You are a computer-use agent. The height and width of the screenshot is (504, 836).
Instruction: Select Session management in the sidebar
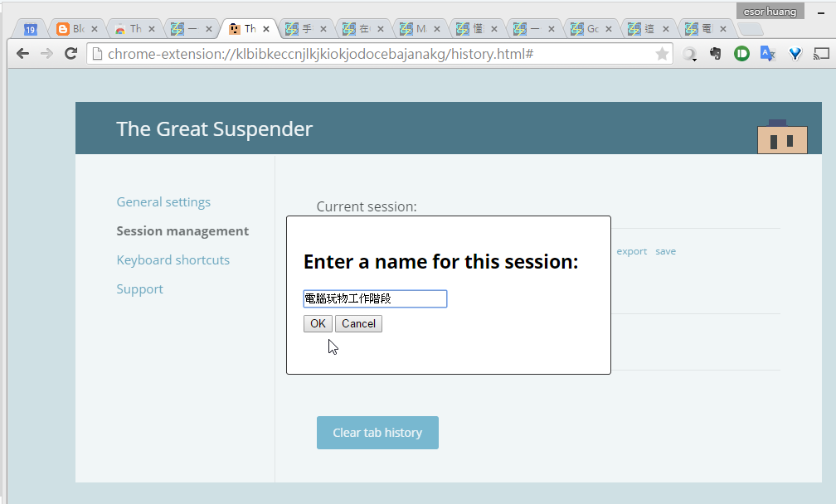pyautogui.click(x=182, y=230)
